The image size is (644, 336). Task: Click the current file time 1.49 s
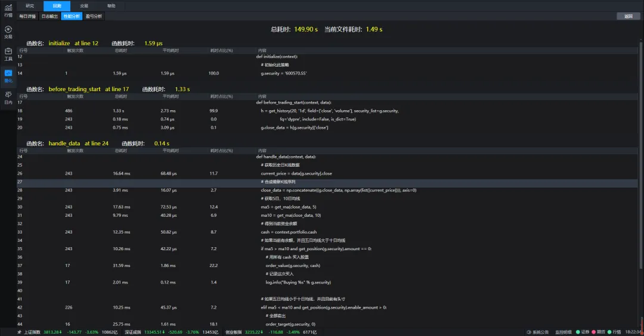pyautogui.click(x=374, y=30)
